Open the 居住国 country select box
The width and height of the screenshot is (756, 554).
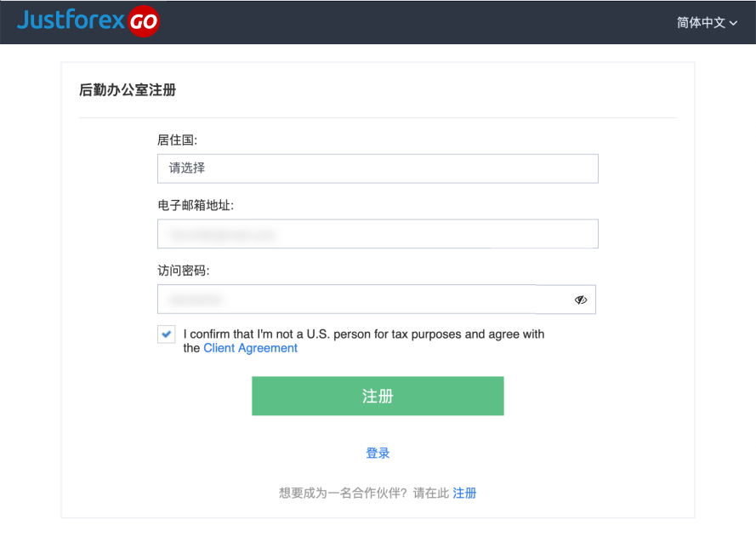378,168
